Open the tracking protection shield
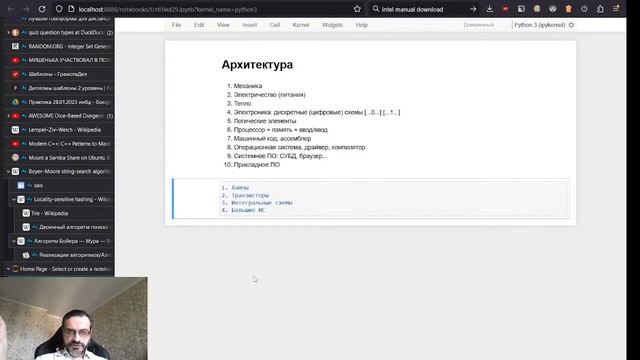 click(59, 9)
